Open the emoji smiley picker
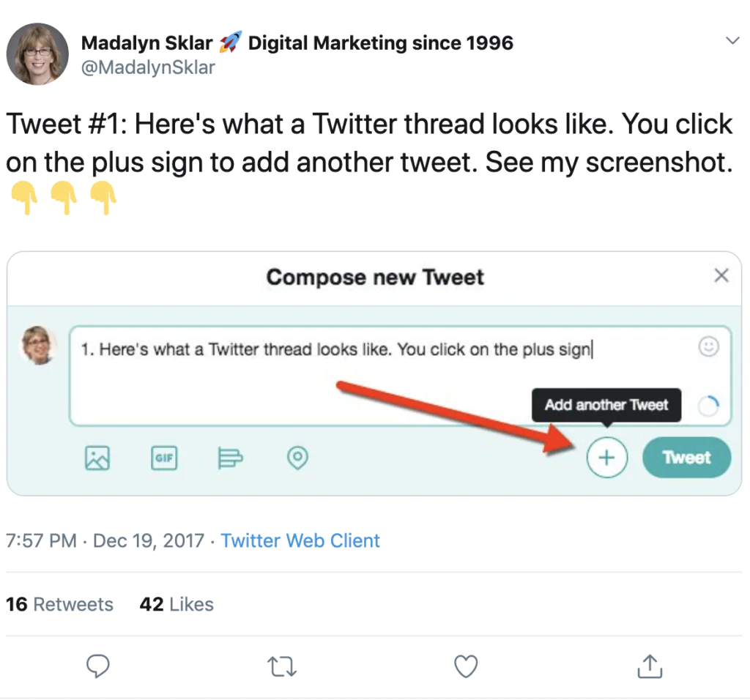The width and height of the screenshot is (750, 700). pos(708,347)
